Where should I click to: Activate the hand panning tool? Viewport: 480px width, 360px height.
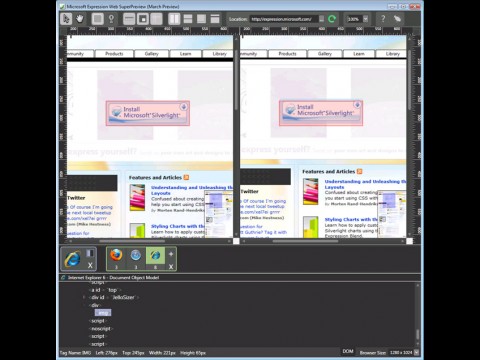(x=79, y=19)
